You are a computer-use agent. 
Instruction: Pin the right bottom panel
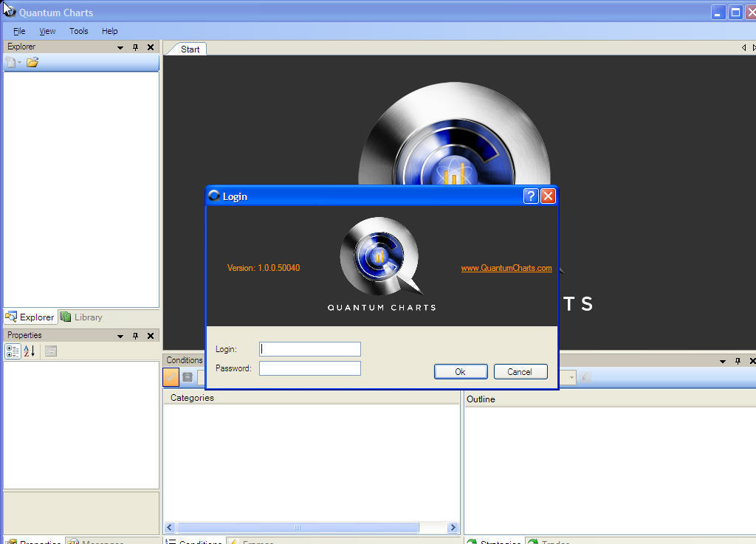738,361
